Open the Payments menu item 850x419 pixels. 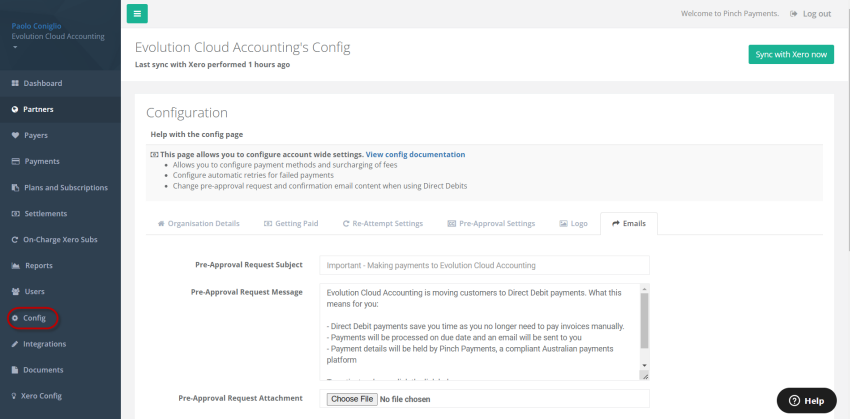[x=60, y=162]
